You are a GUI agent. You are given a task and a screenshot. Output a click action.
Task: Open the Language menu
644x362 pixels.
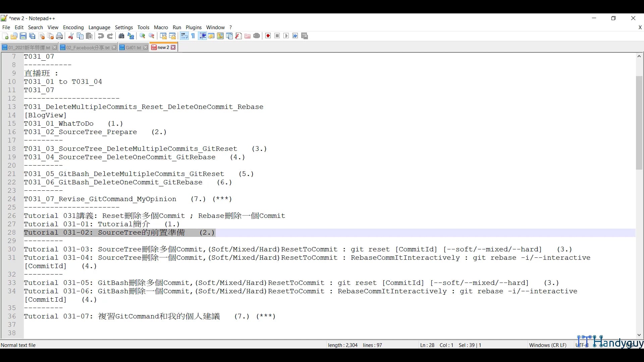99,27
